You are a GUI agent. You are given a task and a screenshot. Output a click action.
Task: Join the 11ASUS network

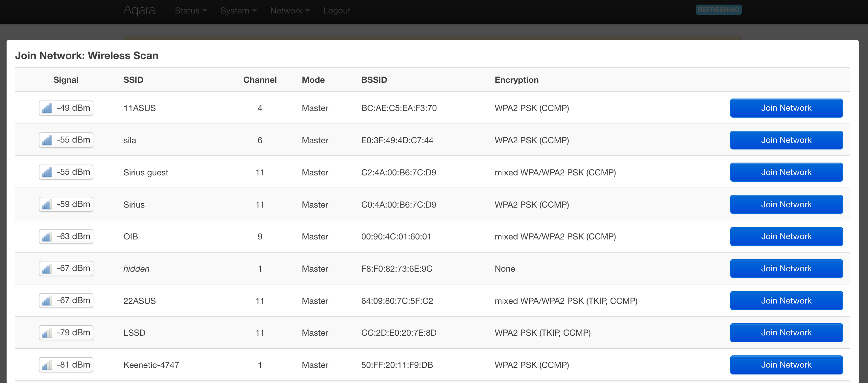click(x=786, y=108)
